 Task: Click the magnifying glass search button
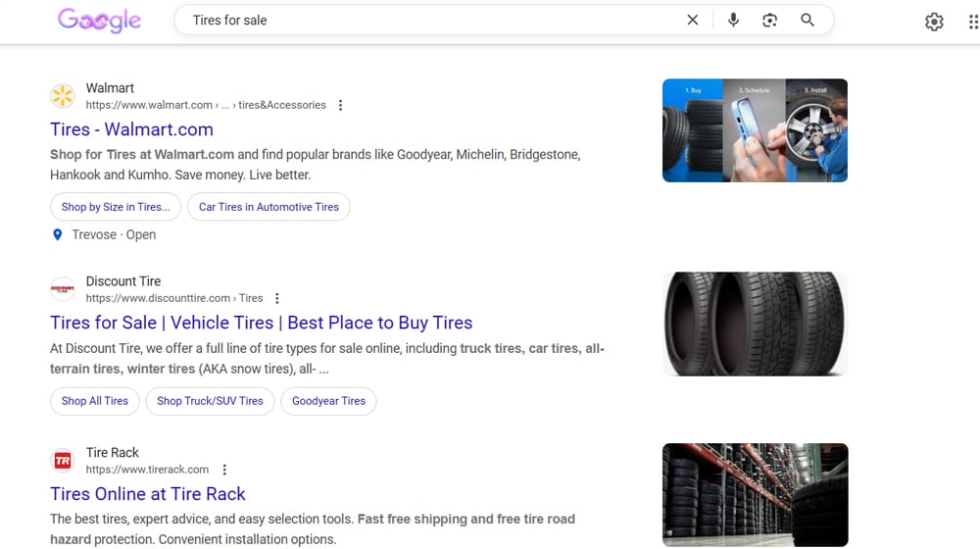(x=808, y=20)
